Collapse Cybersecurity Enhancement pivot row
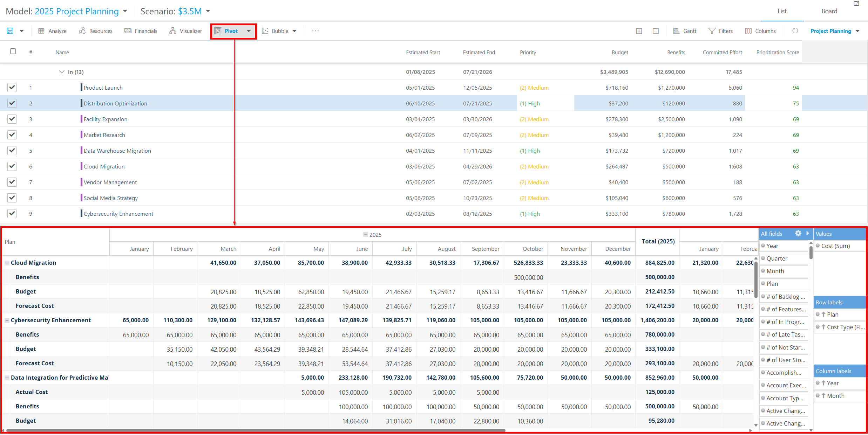868x435 pixels. pos(7,320)
